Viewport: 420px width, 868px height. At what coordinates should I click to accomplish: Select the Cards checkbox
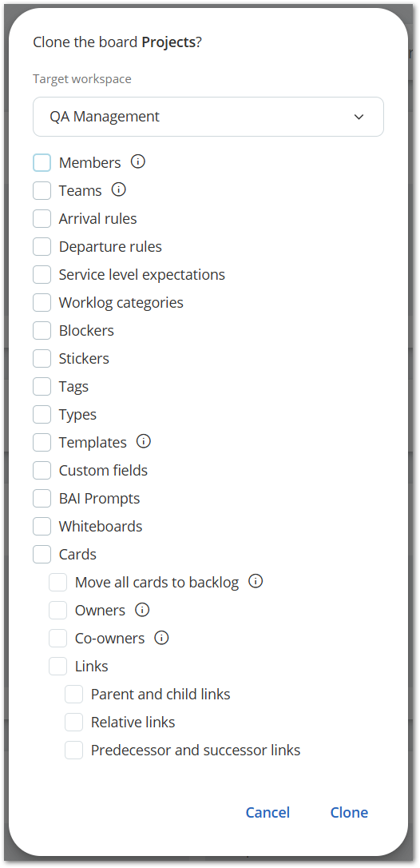click(x=42, y=554)
